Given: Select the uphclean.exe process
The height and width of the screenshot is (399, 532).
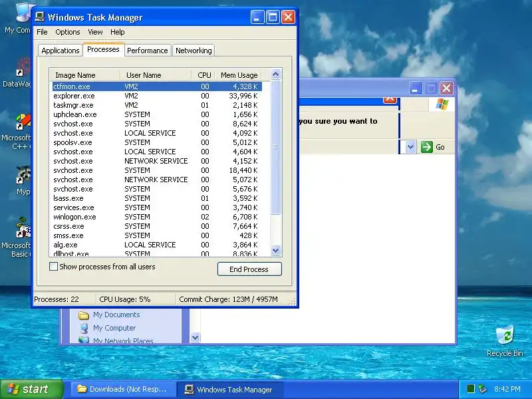Looking at the screenshot, I should tap(157, 114).
